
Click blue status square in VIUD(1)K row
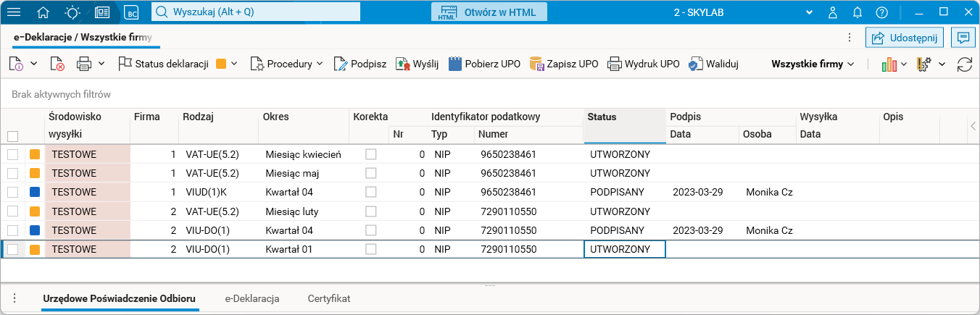[x=34, y=192]
